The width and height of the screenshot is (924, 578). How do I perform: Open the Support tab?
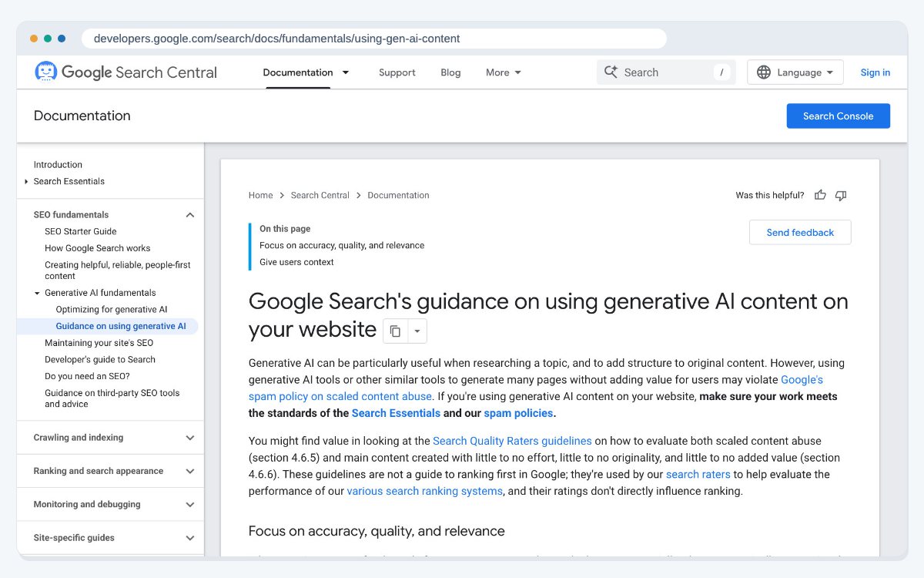[397, 72]
